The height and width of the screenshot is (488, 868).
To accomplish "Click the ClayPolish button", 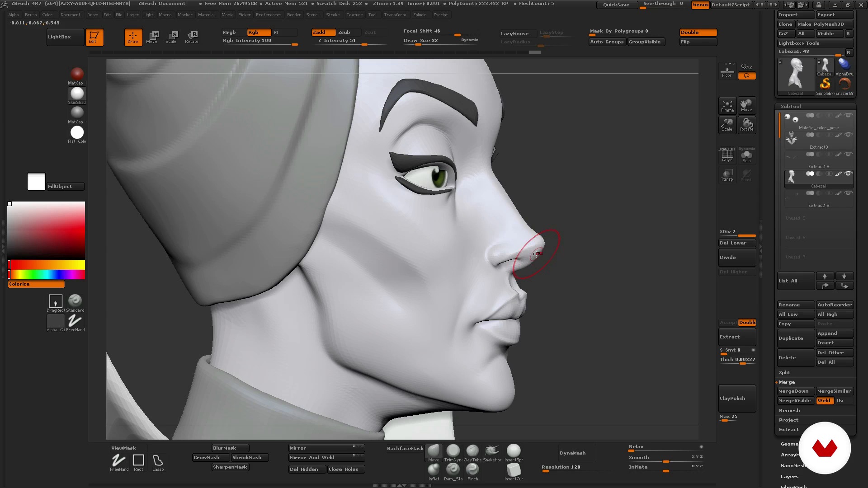I will [737, 399].
